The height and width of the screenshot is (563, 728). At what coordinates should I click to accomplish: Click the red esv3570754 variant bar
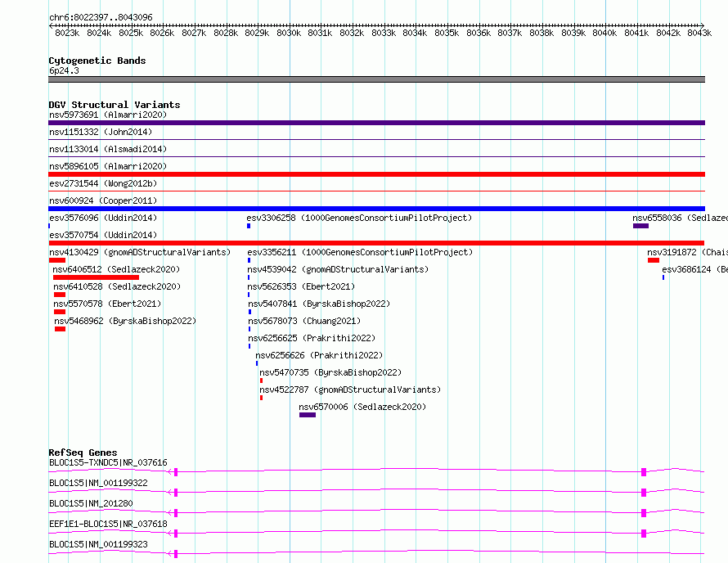[376, 243]
